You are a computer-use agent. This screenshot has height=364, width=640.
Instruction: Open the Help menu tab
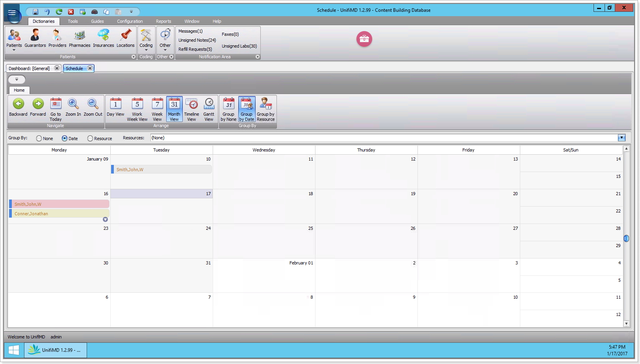click(217, 21)
